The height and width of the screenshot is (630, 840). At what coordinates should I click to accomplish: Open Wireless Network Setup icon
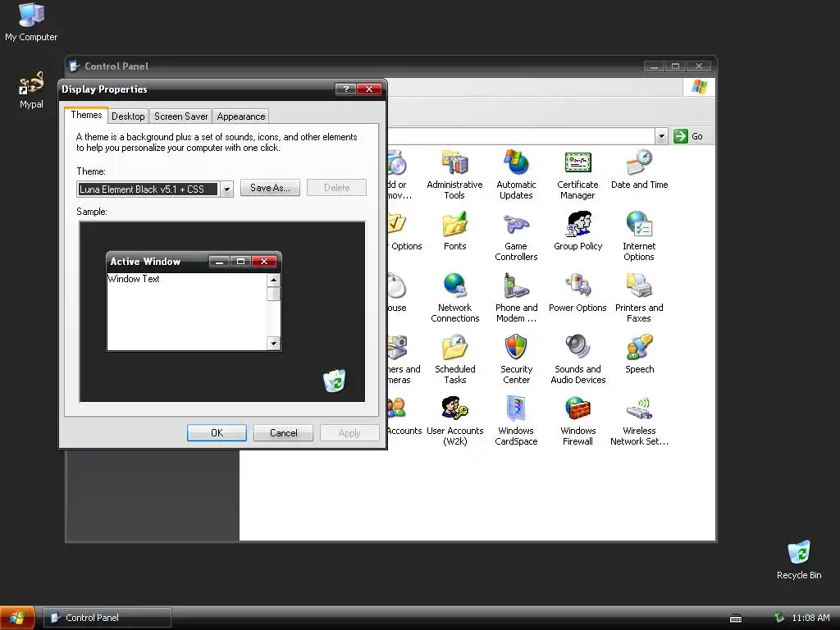pyautogui.click(x=639, y=421)
